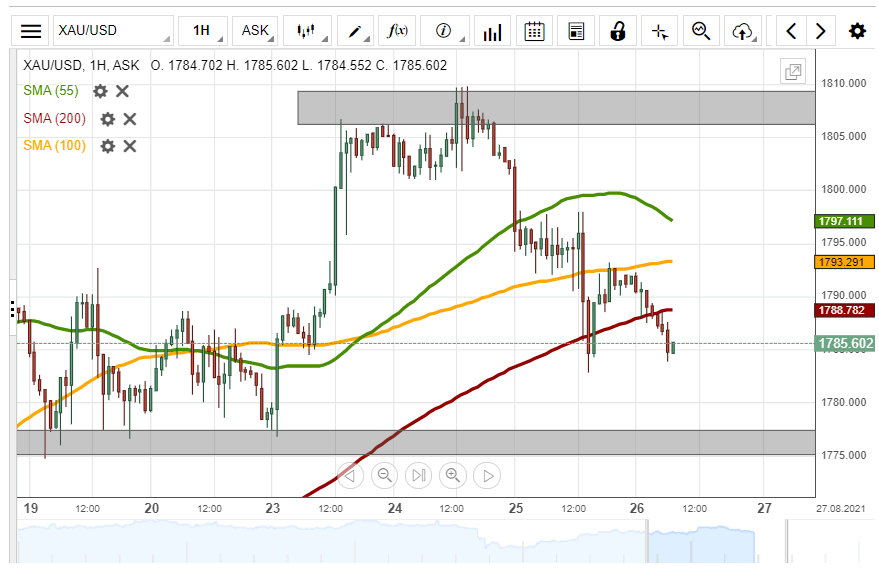
Task: Open the XAU/USD instrument selector
Action: point(111,31)
